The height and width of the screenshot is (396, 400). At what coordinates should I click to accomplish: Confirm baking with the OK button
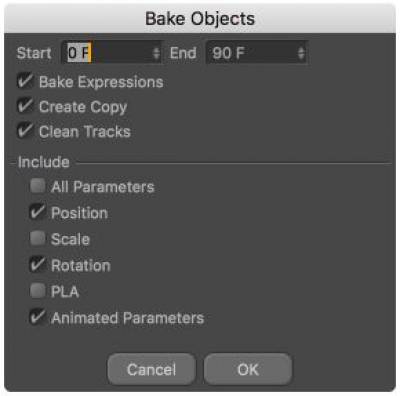pyautogui.click(x=248, y=369)
